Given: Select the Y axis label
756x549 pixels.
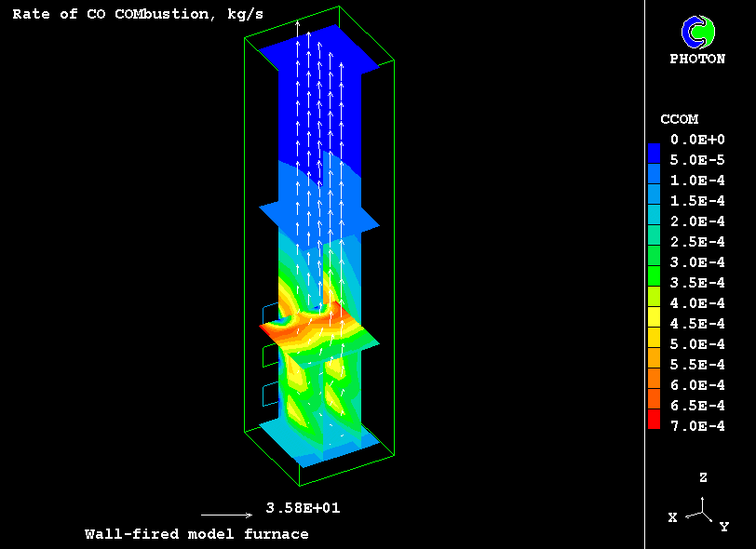Looking at the screenshot, I should click(x=723, y=527).
